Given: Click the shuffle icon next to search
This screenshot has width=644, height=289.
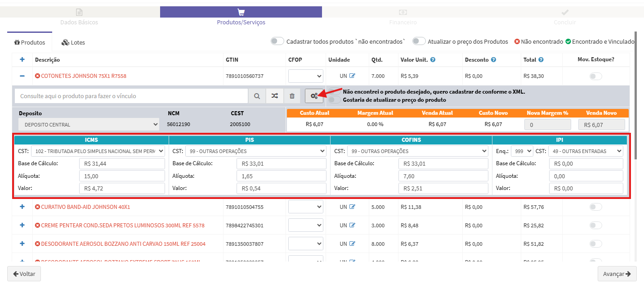Looking at the screenshot, I should coord(274,96).
